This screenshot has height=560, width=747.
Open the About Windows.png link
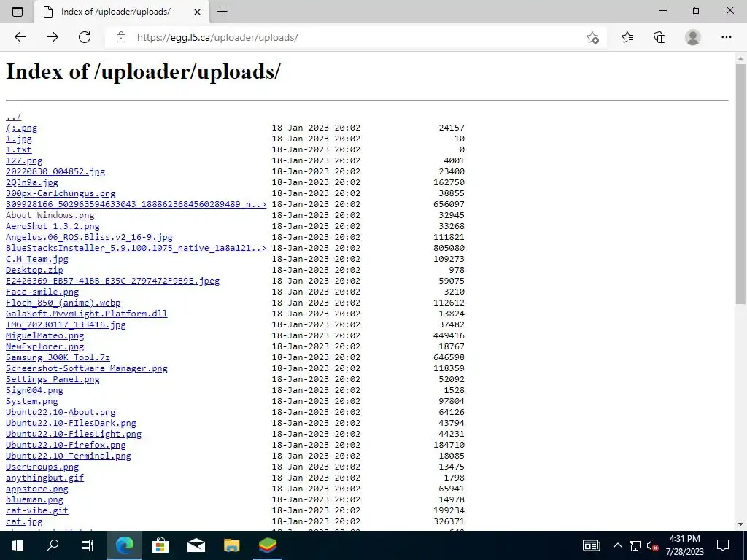point(50,215)
